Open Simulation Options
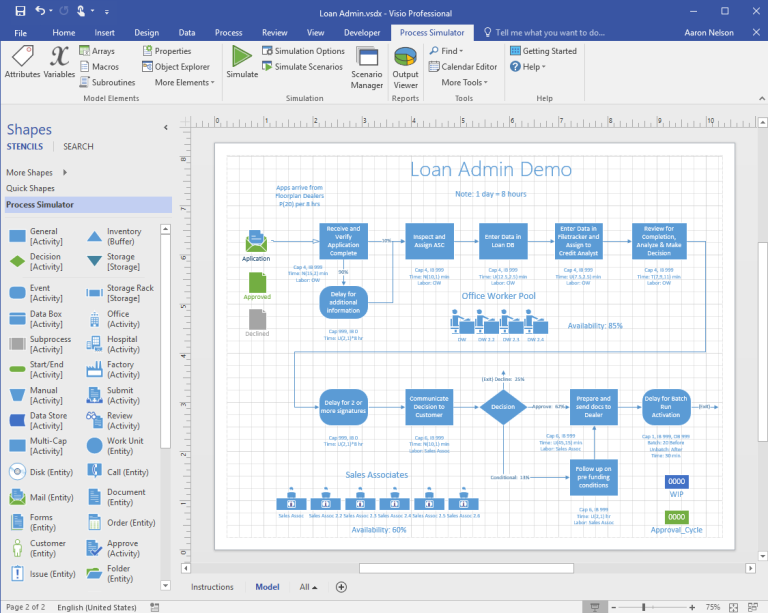This screenshot has width=768, height=613. click(x=303, y=51)
